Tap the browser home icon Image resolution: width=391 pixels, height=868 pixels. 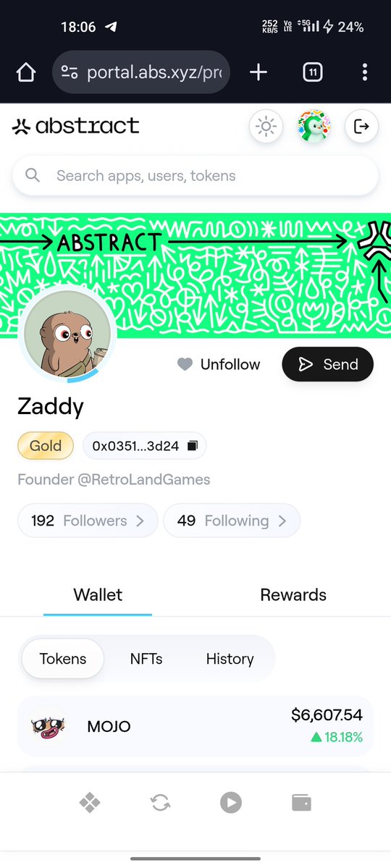[x=26, y=72]
